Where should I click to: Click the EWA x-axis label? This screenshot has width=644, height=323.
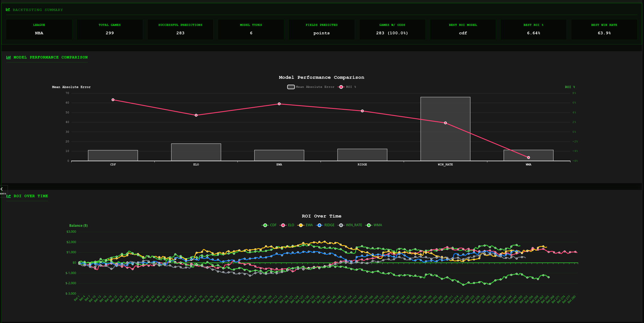279,165
